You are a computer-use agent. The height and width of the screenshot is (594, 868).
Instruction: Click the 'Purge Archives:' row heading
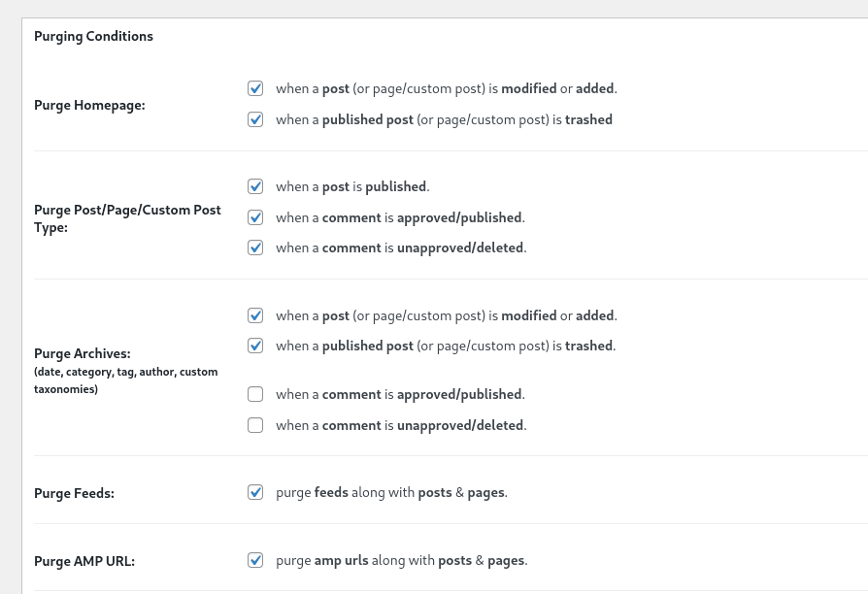82,354
